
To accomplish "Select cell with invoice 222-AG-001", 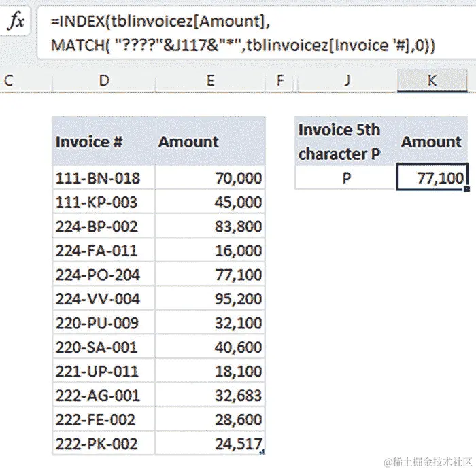I will click(103, 395).
